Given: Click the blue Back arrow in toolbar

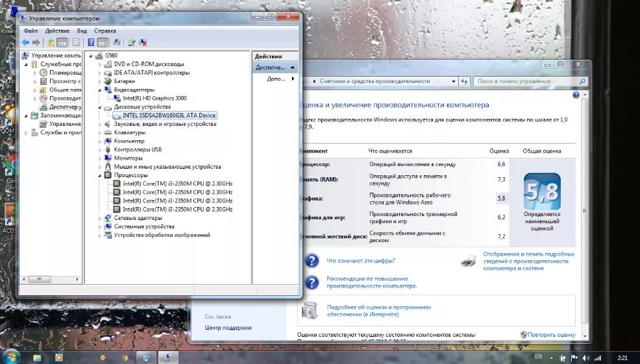Looking at the screenshot, I should click(25, 42).
